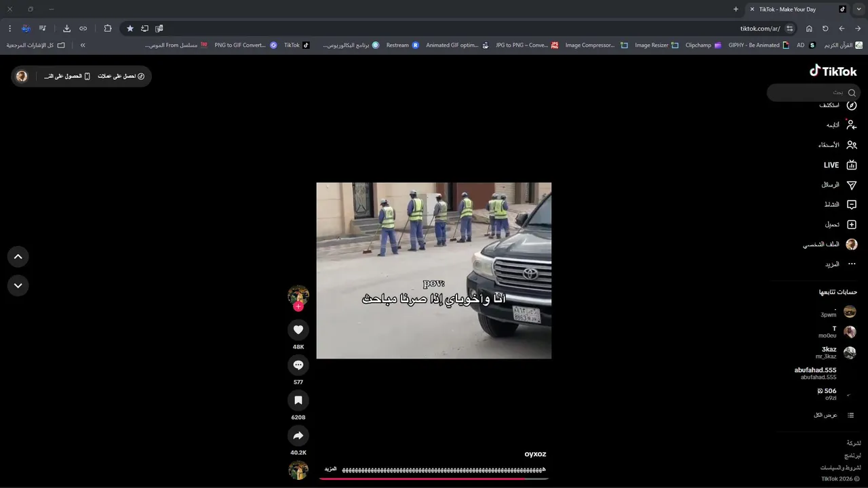The width and height of the screenshot is (868, 488).
Task: Open Messages (الرسائل) paper-plane icon
Action: pyautogui.click(x=852, y=185)
